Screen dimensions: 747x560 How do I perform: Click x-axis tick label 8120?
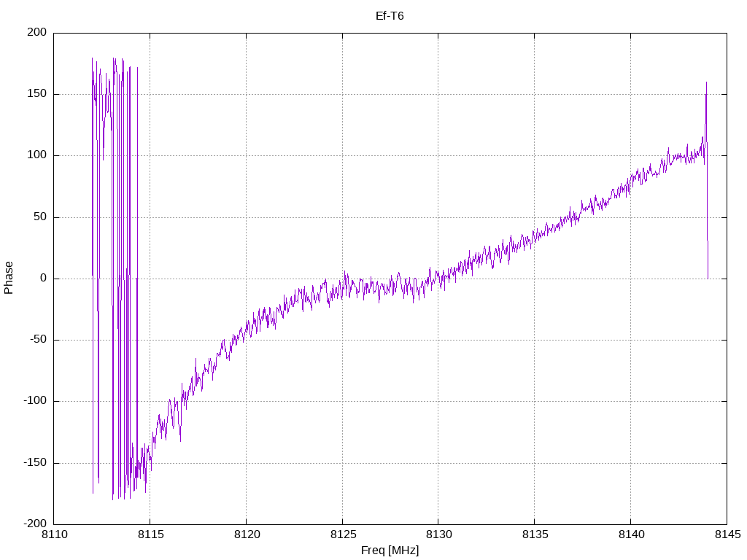pyautogui.click(x=247, y=534)
